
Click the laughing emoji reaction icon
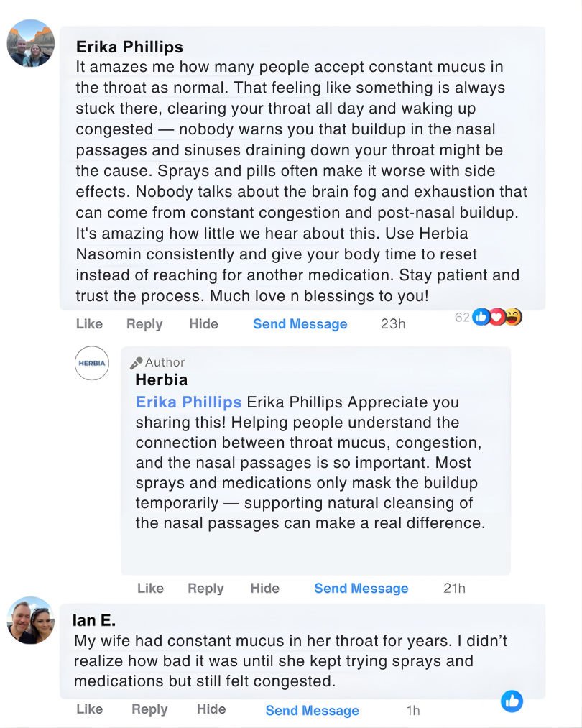tap(513, 317)
